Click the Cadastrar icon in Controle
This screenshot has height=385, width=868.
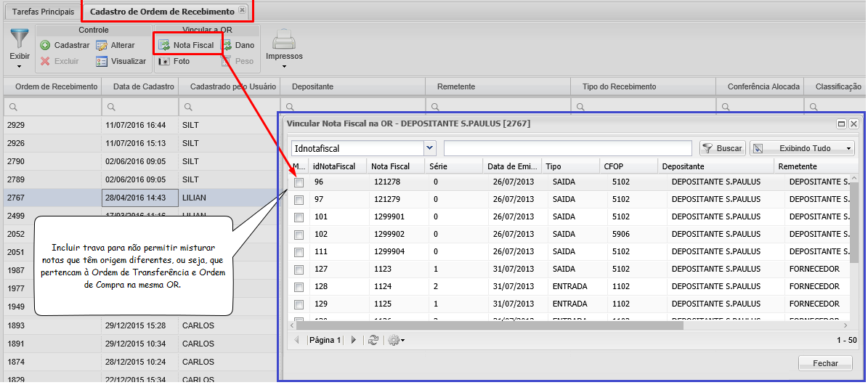coord(45,45)
